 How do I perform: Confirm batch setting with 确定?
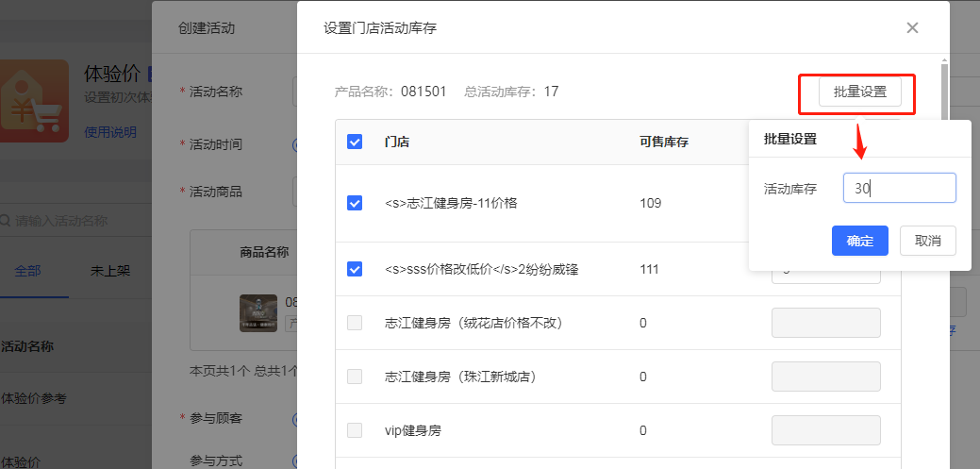point(859,241)
